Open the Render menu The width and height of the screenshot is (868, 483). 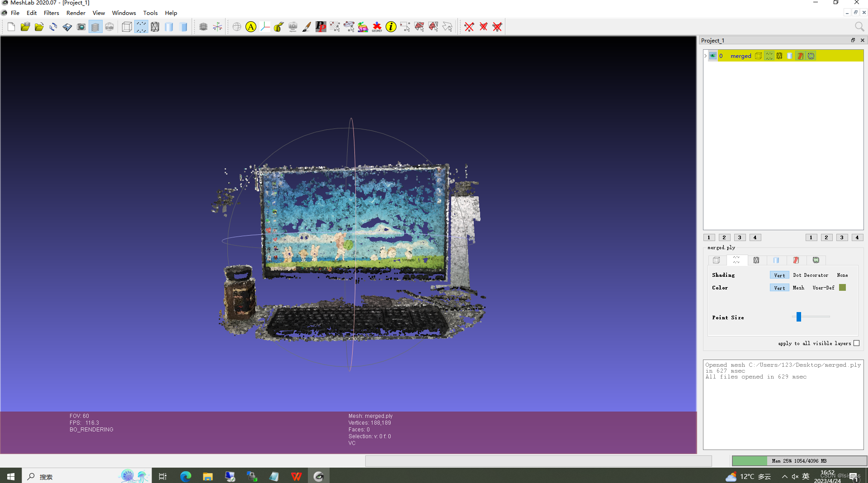(x=76, y=13)
